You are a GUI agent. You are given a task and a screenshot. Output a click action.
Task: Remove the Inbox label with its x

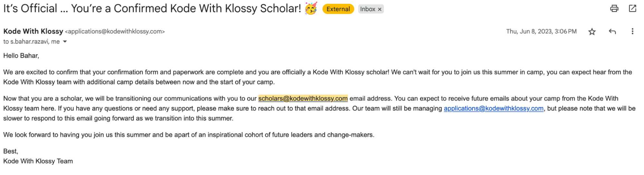pos(380,9)
